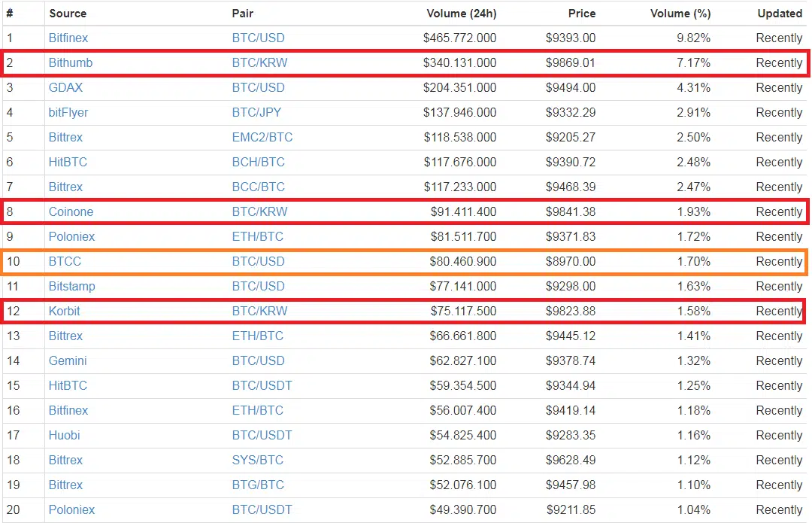Click the GDAX source link

[65, 87]
